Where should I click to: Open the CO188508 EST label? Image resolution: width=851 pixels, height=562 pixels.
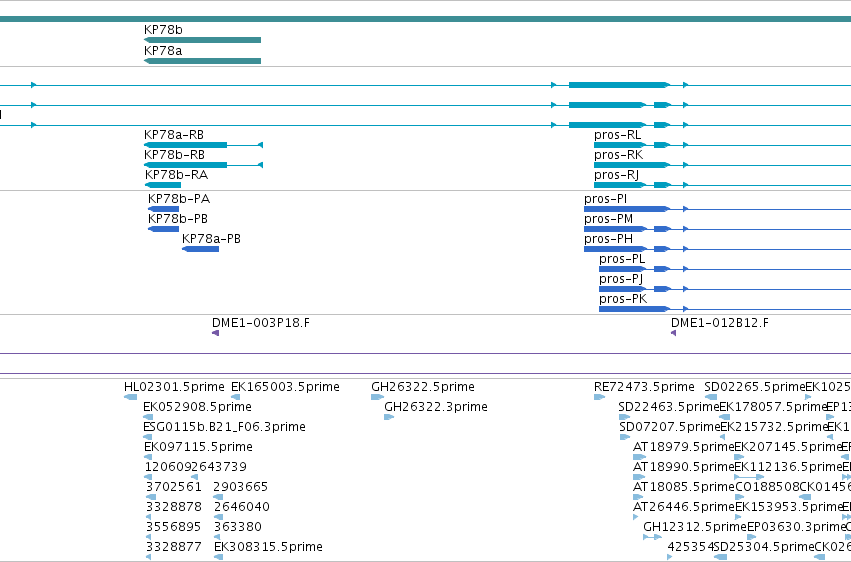tap(767, 487)
